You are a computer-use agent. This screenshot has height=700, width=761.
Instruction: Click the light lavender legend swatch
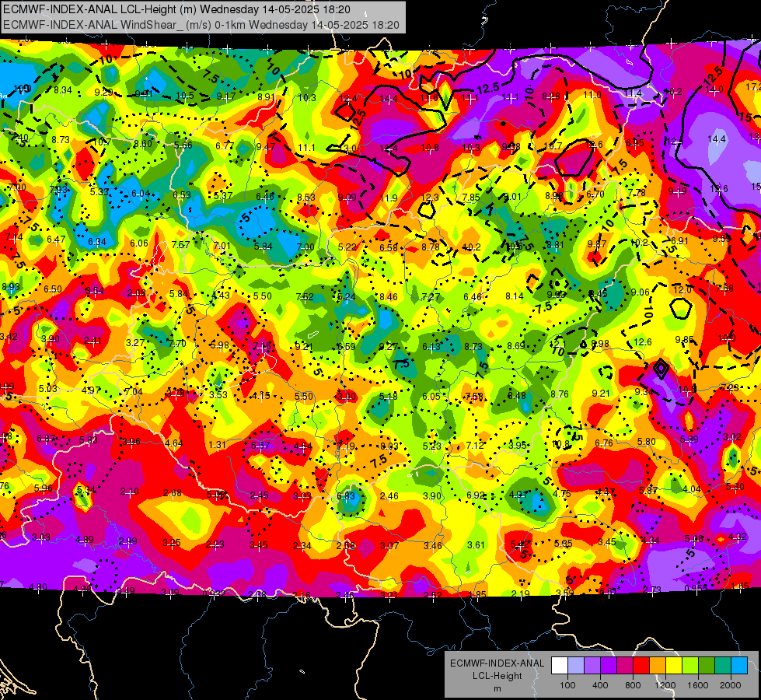point(575,665)
